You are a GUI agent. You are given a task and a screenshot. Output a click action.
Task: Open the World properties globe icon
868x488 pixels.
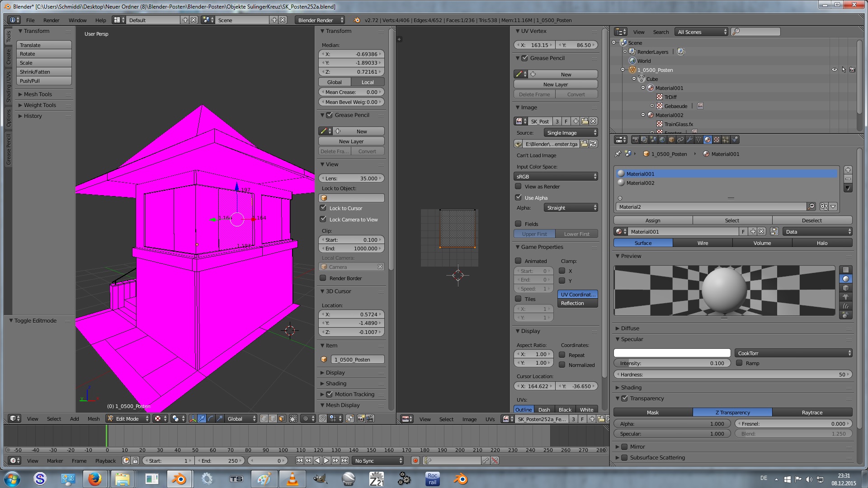coord(662,140)
